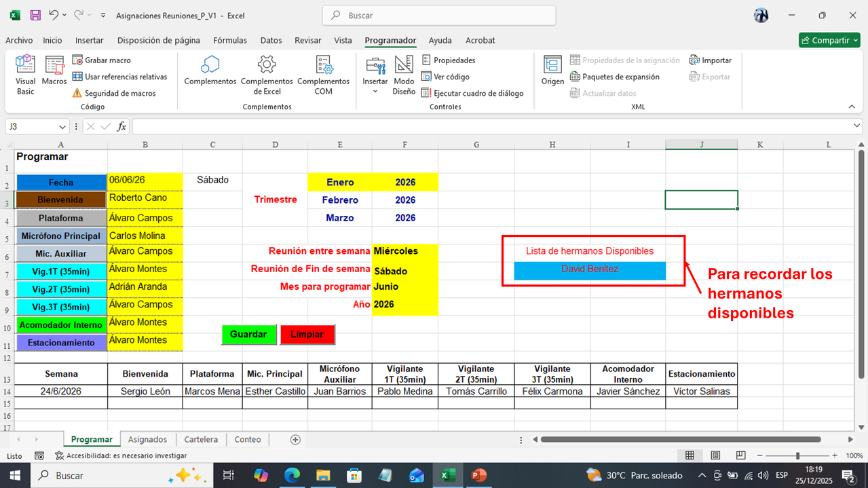Open Complementos COM dialog

coord(323,75)
